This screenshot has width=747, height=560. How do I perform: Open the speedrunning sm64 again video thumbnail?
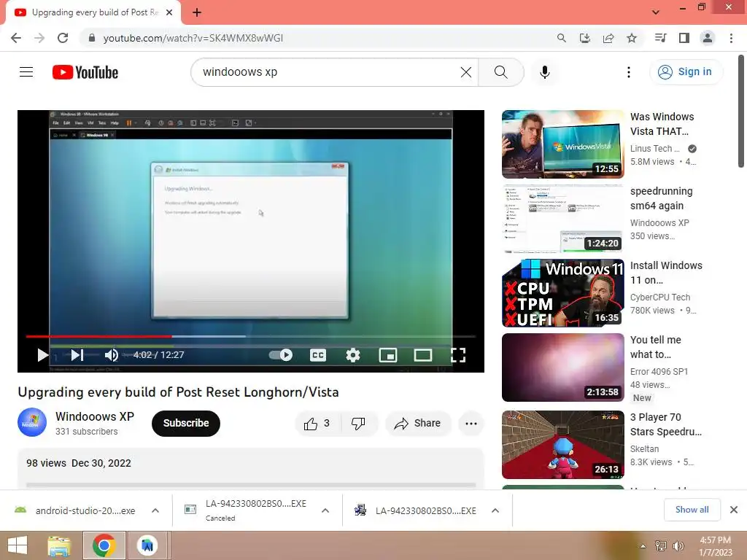pos(563,219)
